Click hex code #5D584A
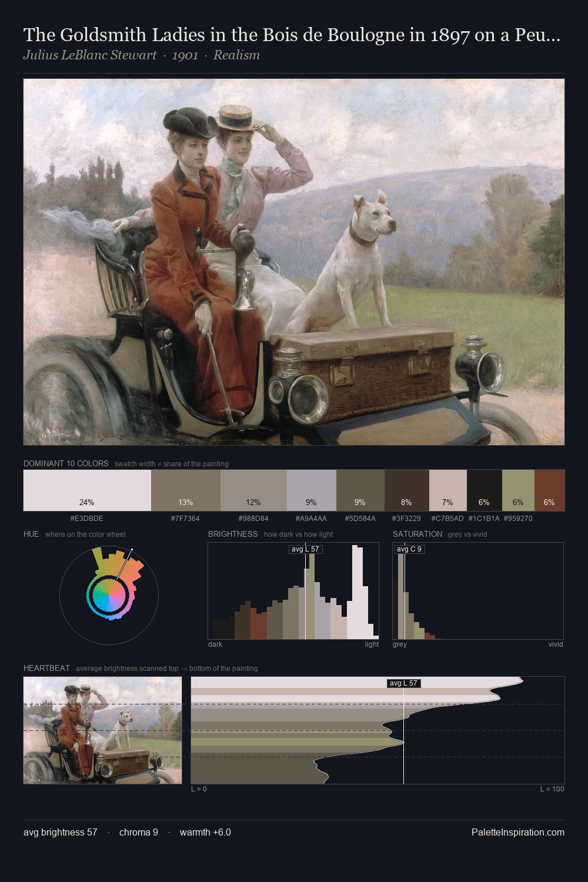 (360, 519)
